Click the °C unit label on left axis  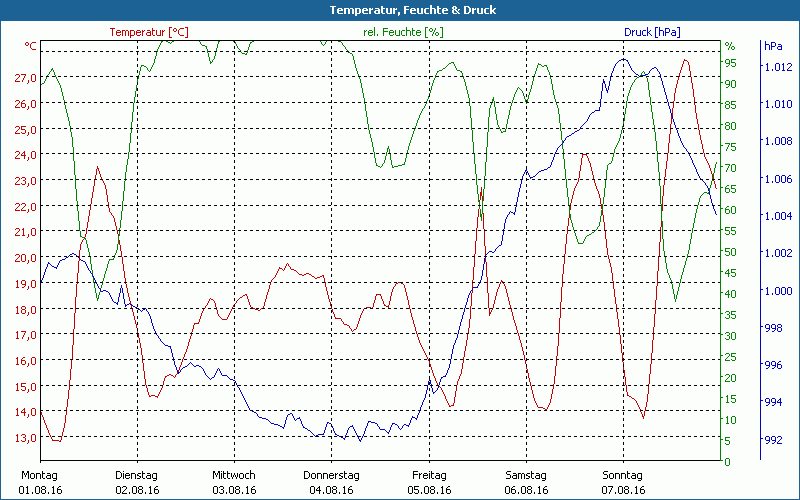pyautogui.click(x=31, y=46)
